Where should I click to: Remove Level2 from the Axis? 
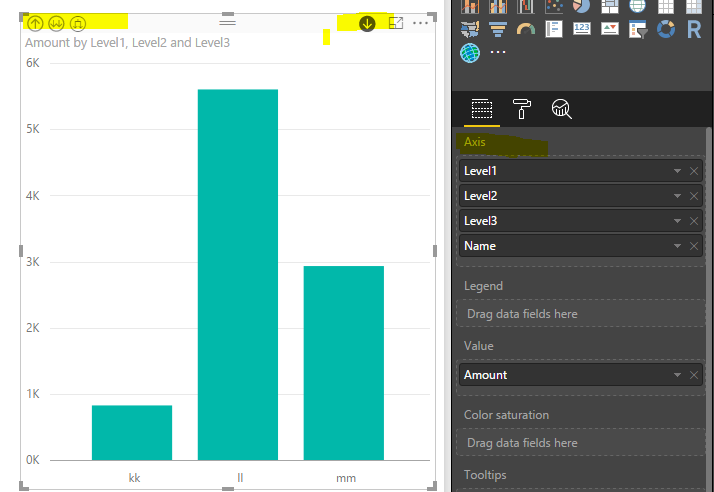(x=694, y=196)
